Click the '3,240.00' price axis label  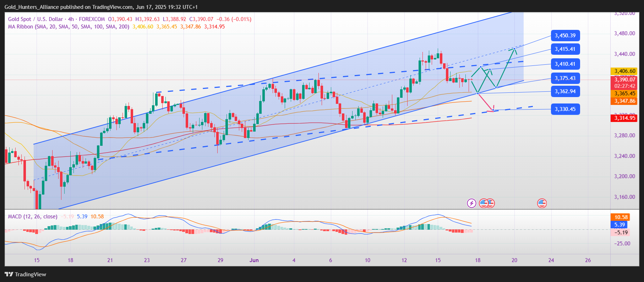(624, 156)
